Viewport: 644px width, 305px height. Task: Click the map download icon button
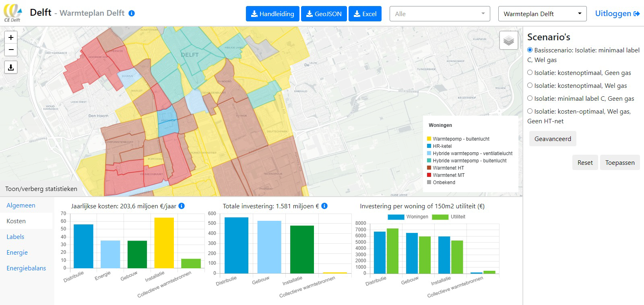pyautogui.click(x=11, y=67)
